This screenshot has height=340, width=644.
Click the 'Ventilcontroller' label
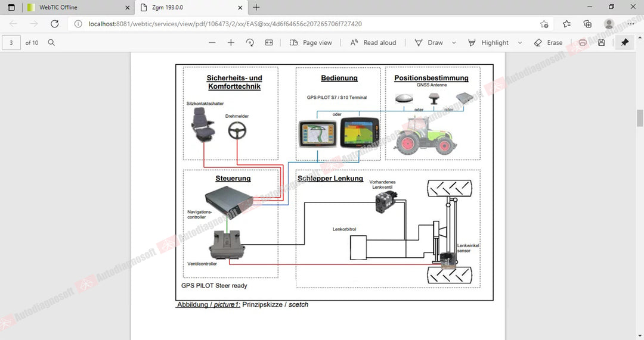202,264
